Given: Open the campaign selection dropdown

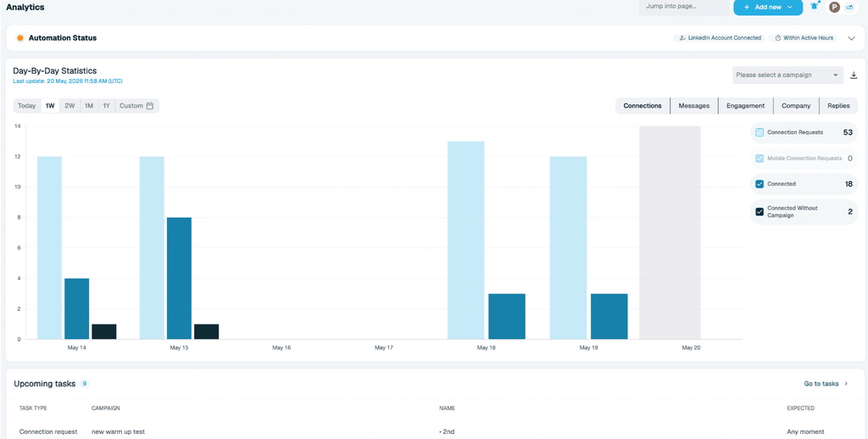Looking at the screenshot, I should click(x=787, y=75).
